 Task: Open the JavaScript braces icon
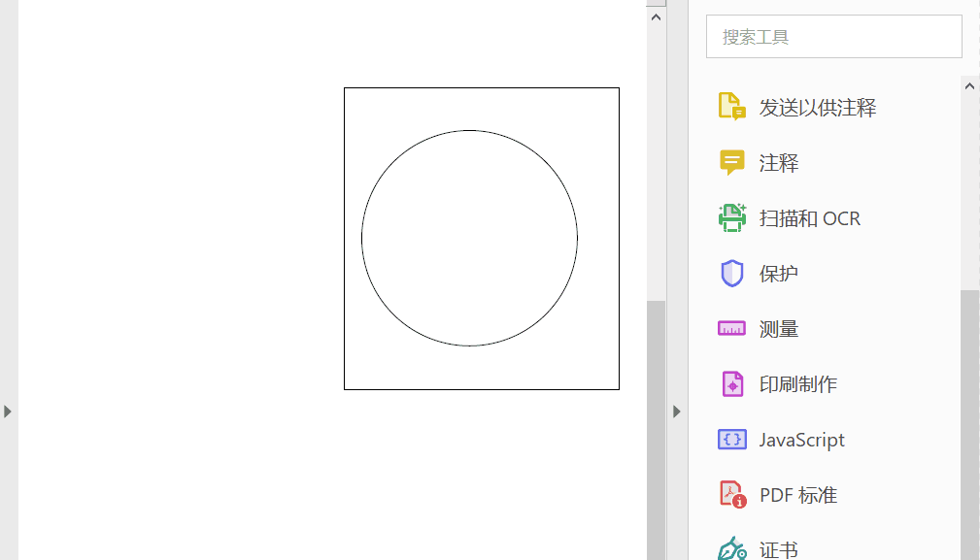[732, 440]
